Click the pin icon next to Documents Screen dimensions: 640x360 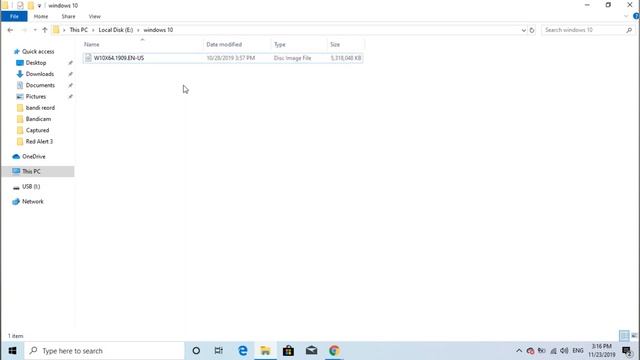click(70, 85)
